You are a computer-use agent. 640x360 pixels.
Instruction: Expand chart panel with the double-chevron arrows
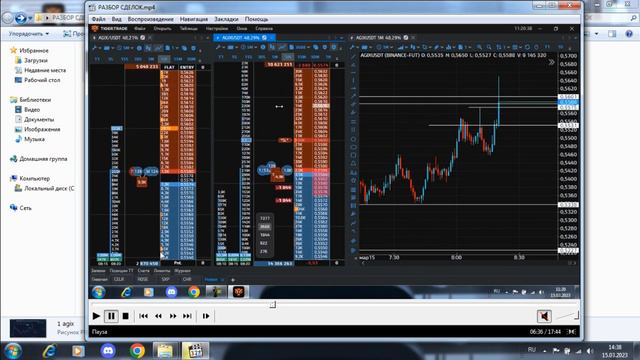[551, 62]
